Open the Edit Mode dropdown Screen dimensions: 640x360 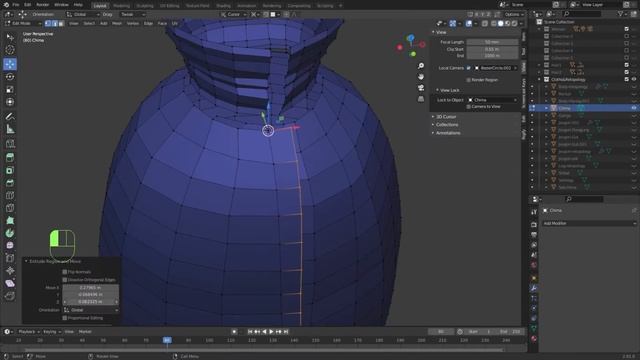23,23
